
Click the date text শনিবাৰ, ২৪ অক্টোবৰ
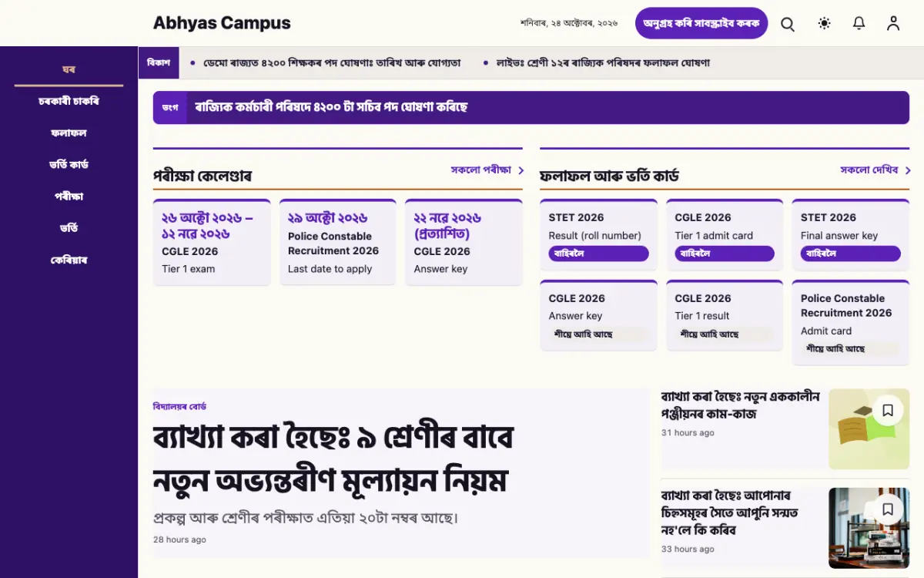click(x=569, y=23)
